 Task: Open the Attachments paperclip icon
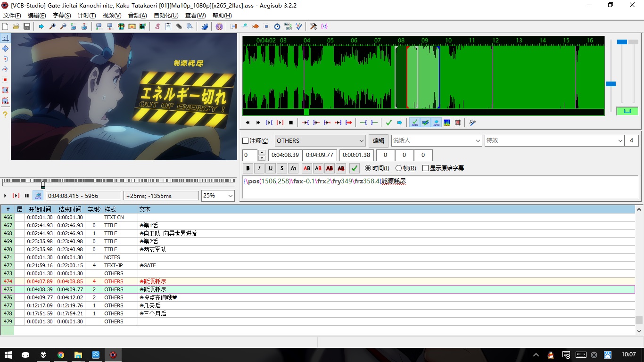pos(179,26)
